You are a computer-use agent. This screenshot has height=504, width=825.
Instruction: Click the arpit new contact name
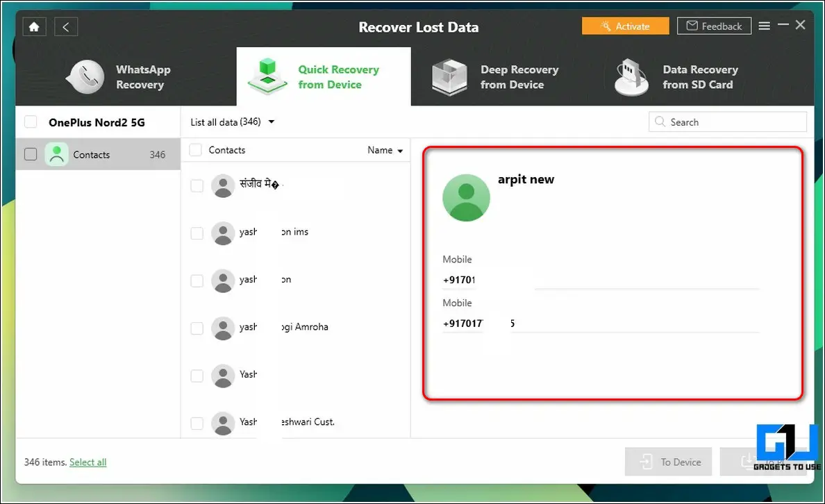tap(526, 179)
